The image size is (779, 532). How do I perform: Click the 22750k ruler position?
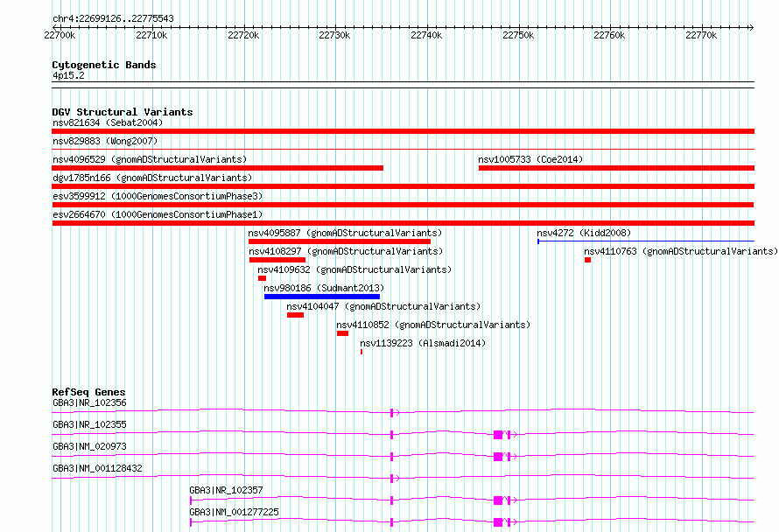click(518, 35)
